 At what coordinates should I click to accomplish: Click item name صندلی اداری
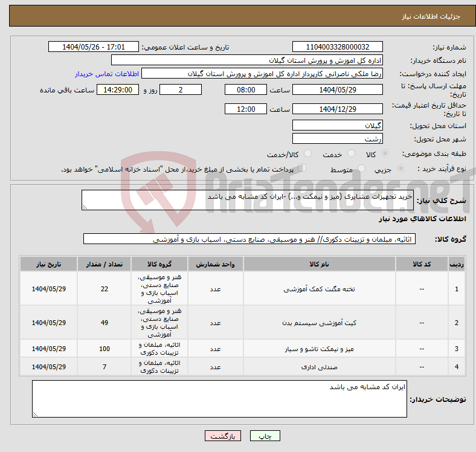pos(319,367)
